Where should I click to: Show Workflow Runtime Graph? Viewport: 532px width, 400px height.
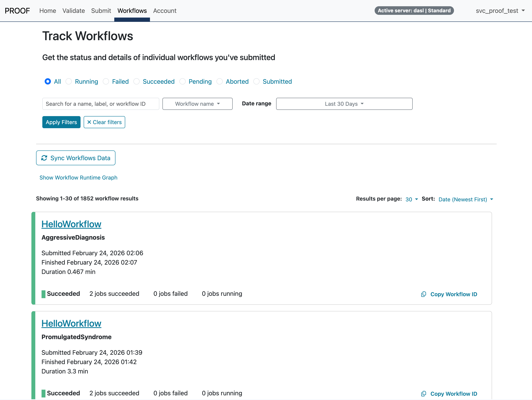78,177
